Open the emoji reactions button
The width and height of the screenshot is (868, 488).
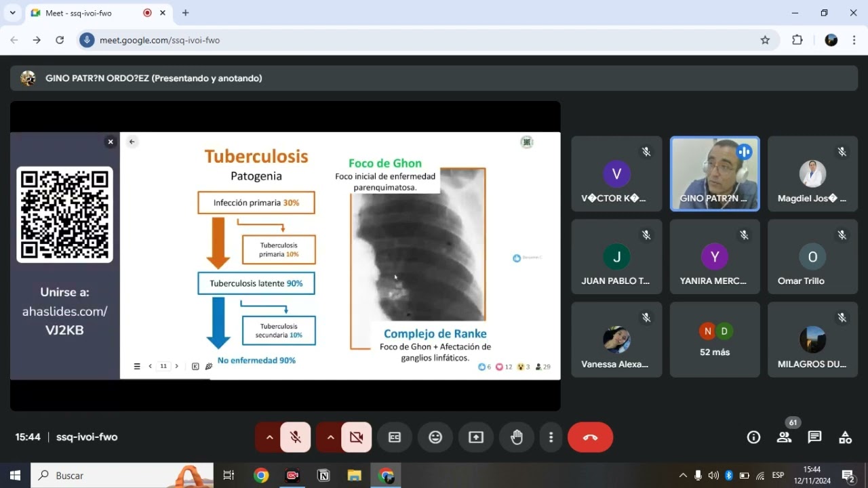pyautogui.click(x=435, y=437)
